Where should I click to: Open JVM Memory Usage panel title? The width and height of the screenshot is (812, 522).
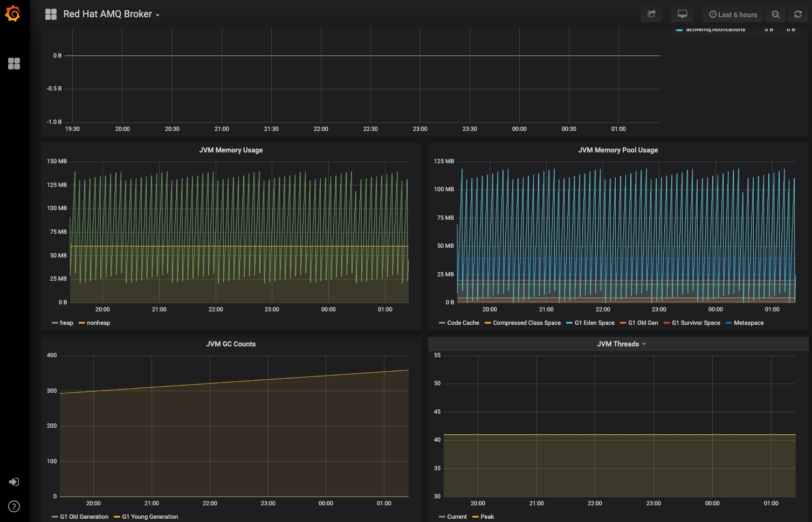point(231,150)
